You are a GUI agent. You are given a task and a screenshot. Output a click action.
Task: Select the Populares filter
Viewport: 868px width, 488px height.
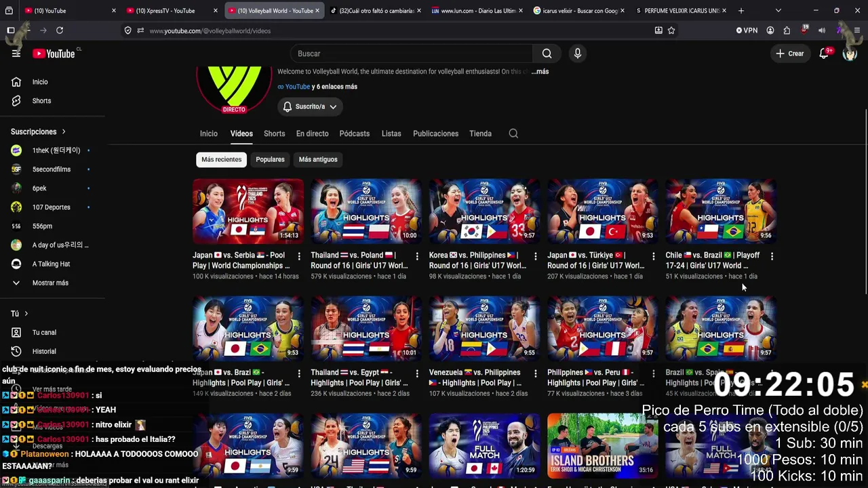coord(270,159)
